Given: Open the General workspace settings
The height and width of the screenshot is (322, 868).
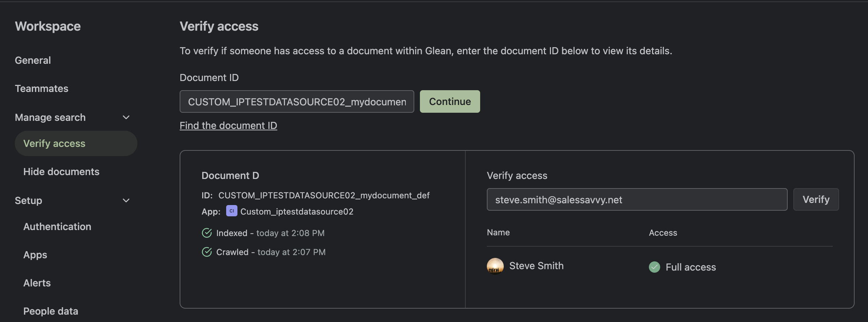Looking at the screenshot, I should 33,60.
